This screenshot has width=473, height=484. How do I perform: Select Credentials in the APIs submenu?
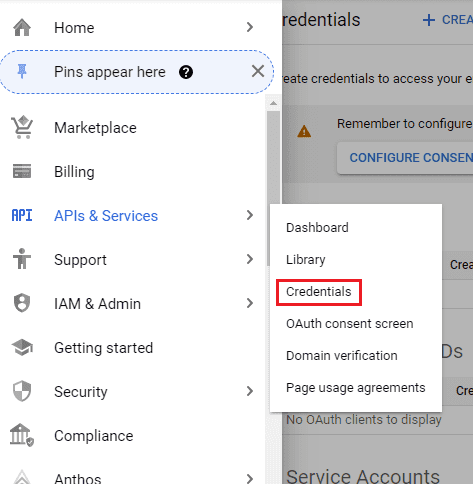click(x=319, y=292)
